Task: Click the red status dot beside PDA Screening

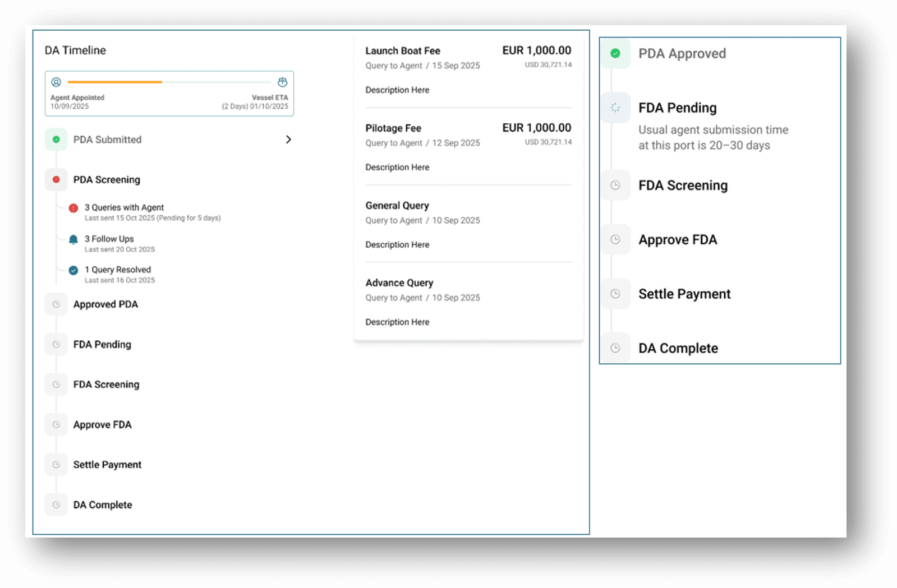Action: pyautogui.click(x=56, y=180)
